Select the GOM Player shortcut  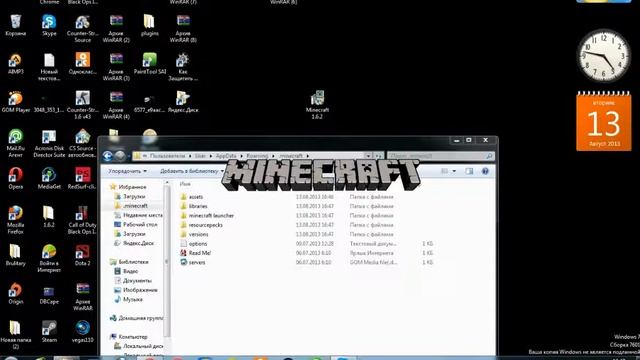tap(16, 102)
